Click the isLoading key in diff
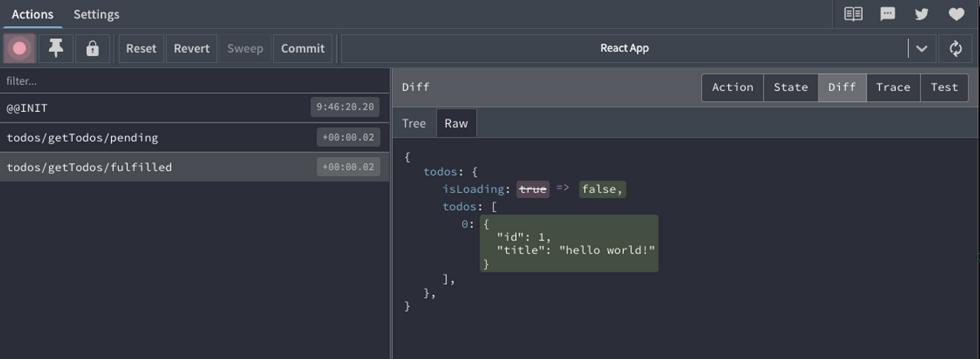The height and width of the screenshot is (359, 980). [x=475, y=189]
